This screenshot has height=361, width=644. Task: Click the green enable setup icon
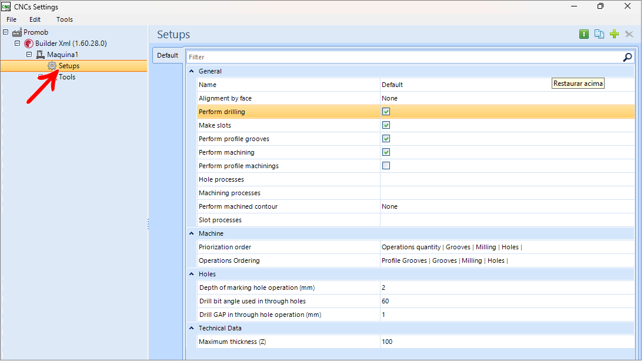583,34
